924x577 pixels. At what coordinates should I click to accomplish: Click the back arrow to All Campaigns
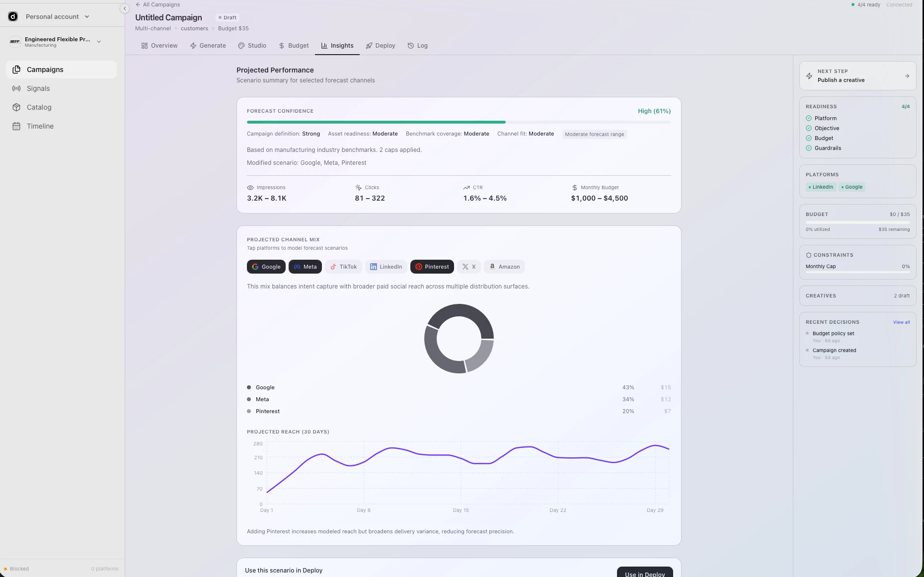point(137,4)
